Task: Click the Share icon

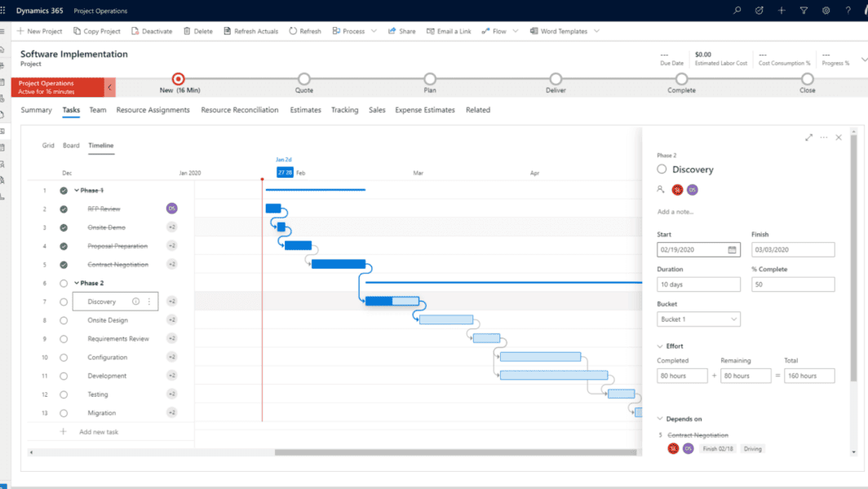Action: pyautogui.click(x=392, y=31)
